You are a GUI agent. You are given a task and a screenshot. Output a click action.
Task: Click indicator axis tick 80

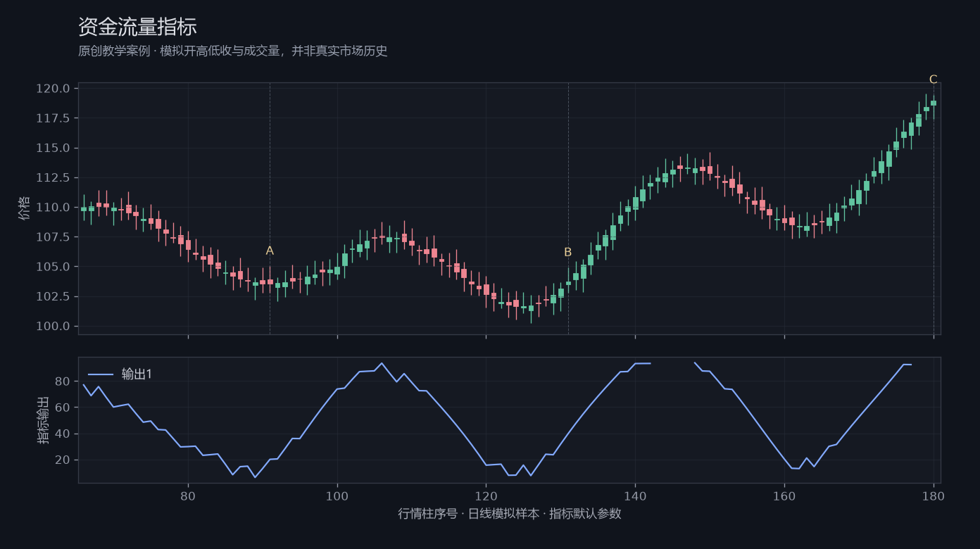[63, 381]
